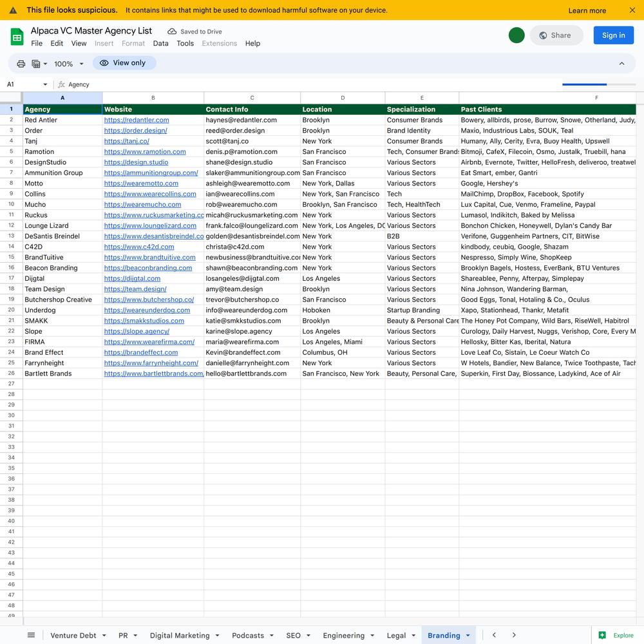
Task: Click the Explore icon at bottom right
Action: [602, 635]
